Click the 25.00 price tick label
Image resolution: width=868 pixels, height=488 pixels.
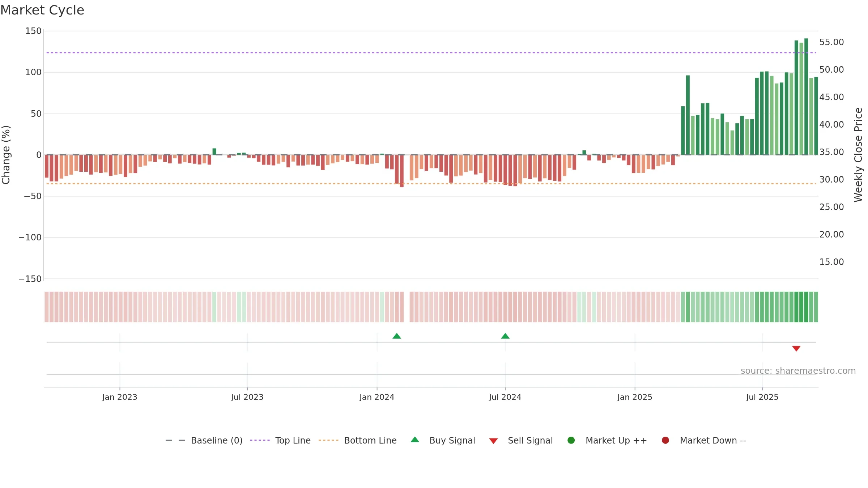(831, 207)
